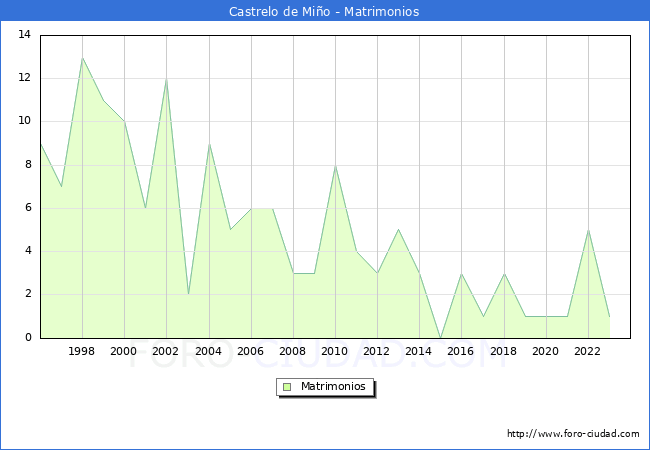Image resolution: width=650 pixels, height=450 pixels.
Task: Click the 14 y-axis label
Action: pos(24,34)
